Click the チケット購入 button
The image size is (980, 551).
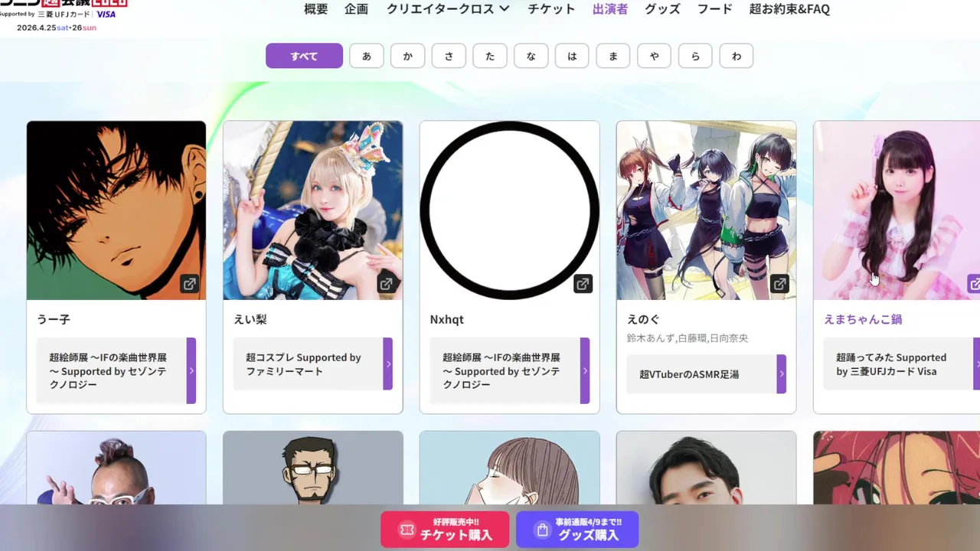click(x=445, y=530)
